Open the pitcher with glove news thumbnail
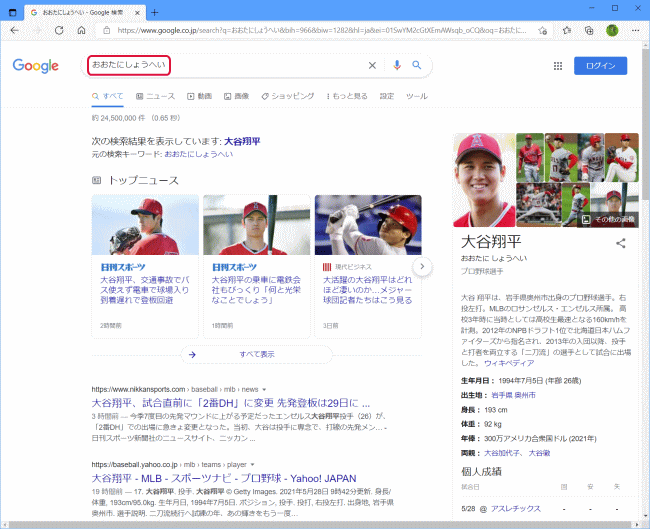 click(x=145, y=225)
